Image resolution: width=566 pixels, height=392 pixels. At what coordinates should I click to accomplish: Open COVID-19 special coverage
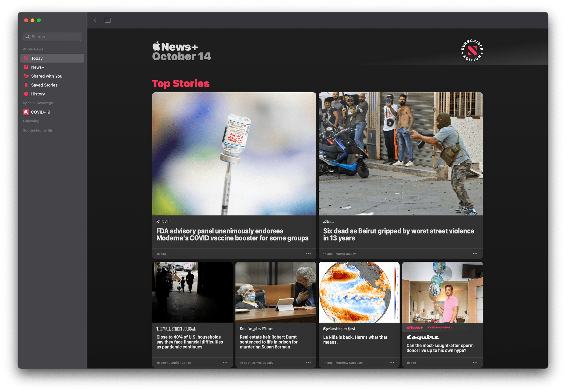[x=52, y=112]
